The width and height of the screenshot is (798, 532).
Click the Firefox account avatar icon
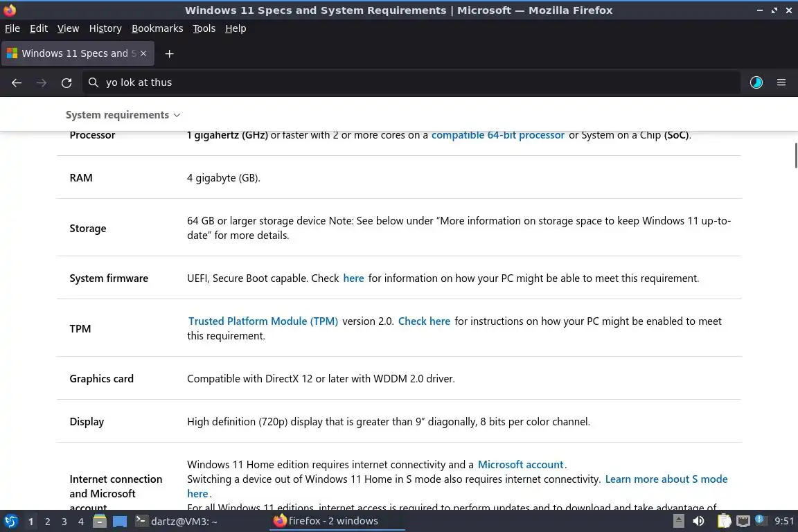[756, 82]
